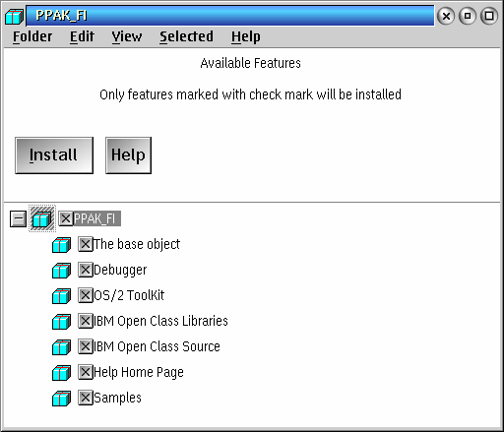504x432 pixels.
Task: Open the Edit menu
Action: click(x=82, y=36)
